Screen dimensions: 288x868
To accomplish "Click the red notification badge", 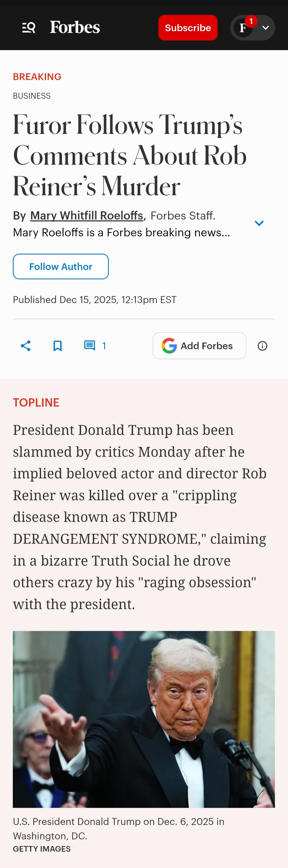I will (251, 21).
